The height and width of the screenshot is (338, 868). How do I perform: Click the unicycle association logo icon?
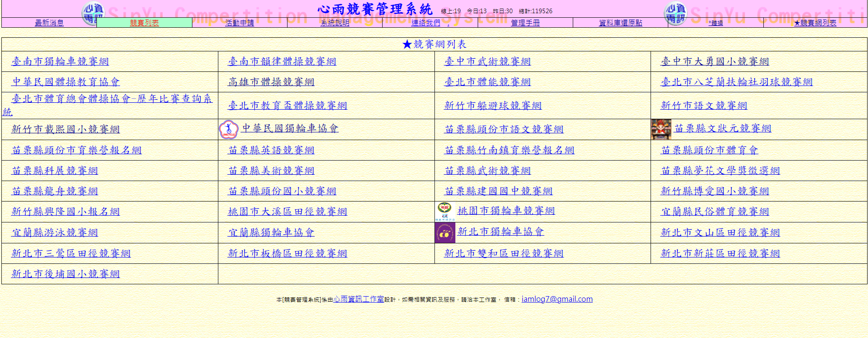tap(229, 130)
